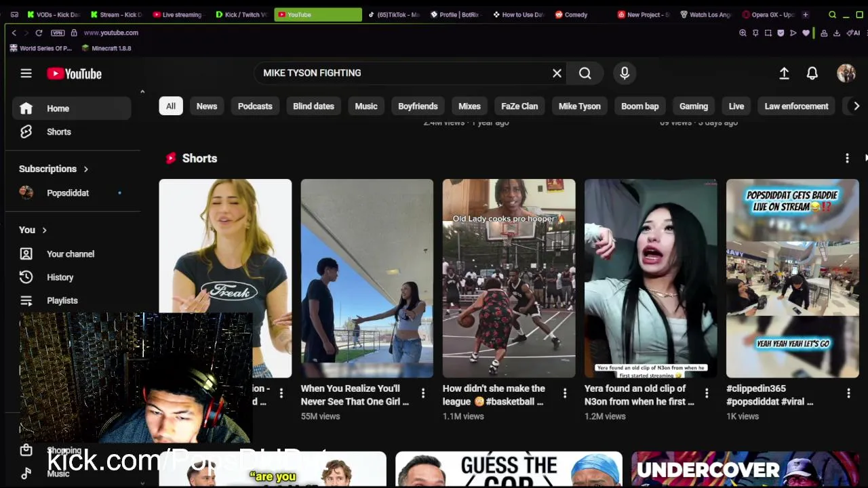Viewport: 868px width, 488px height.
Task: Open 'Old Lady cooks pro hooper' Short
Action: (x=509, y=278)
